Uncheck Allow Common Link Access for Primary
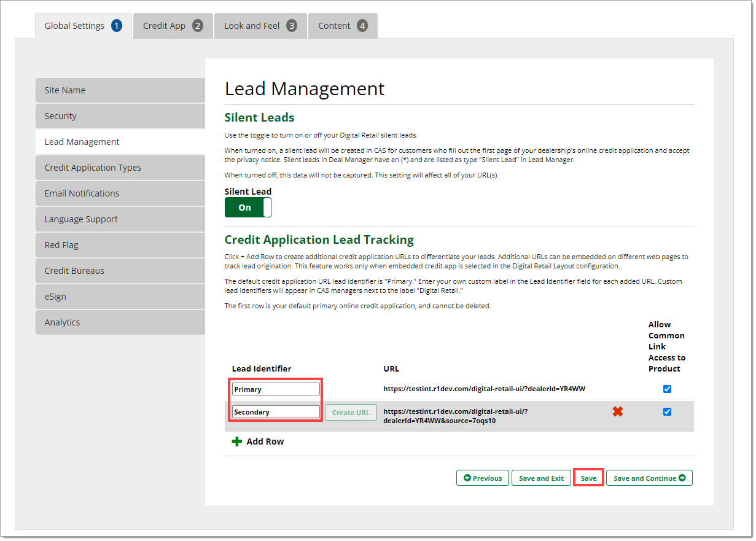Viewport: 756px width, 541px height. tap(668, 389)
